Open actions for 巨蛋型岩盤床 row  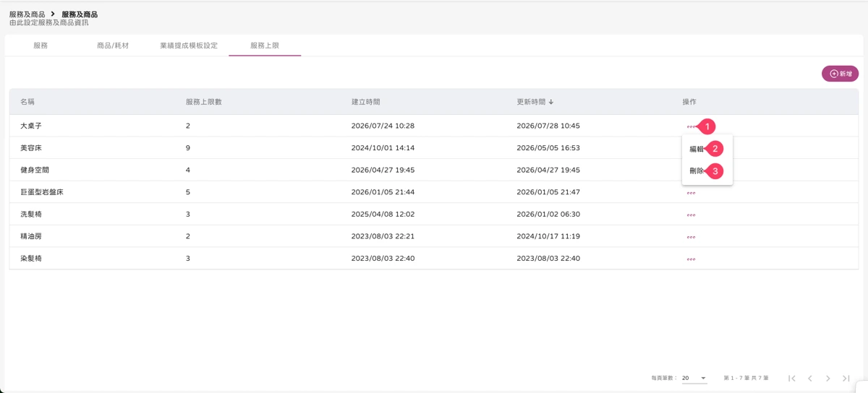[691, 193]
